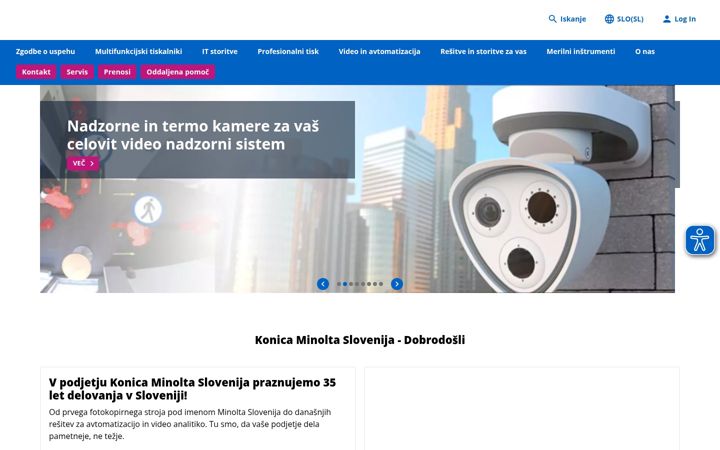Select the third carousel slide dot
This screenshot has height=450, width=720.
coord(351,284)
